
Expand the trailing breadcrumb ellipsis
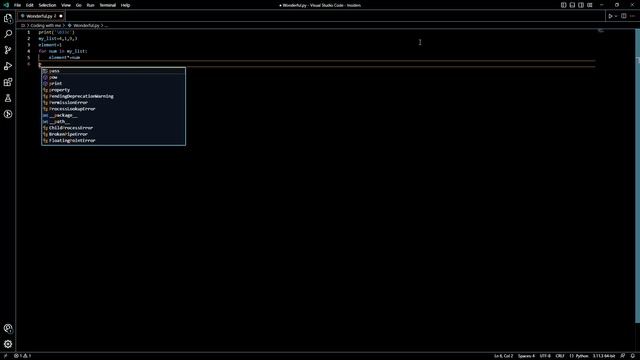pyautogui.click(x=106, y=25)
